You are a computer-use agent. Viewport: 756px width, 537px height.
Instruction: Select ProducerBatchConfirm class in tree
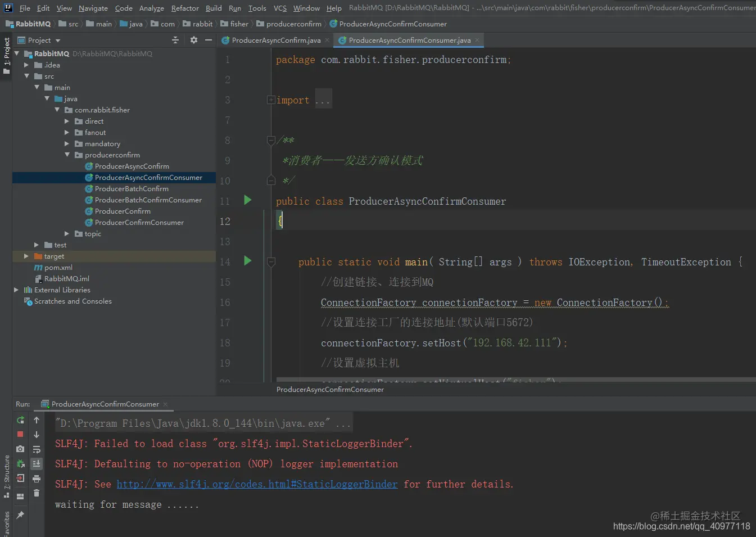coord(132,189)
